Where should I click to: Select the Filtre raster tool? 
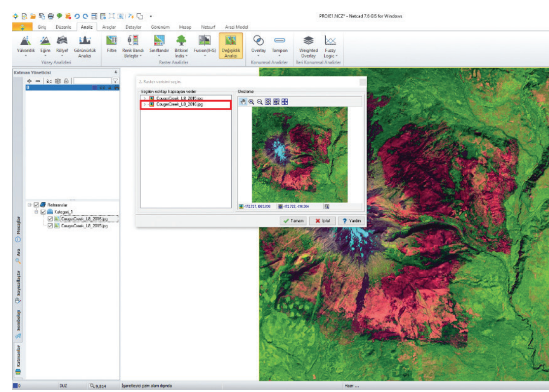[111, 44]
